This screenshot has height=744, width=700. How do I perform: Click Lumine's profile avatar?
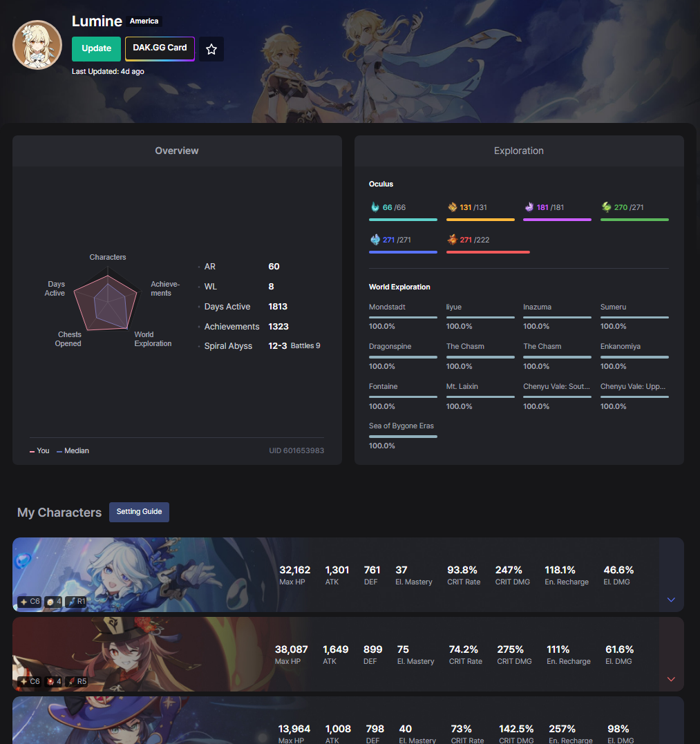[37, 45]
